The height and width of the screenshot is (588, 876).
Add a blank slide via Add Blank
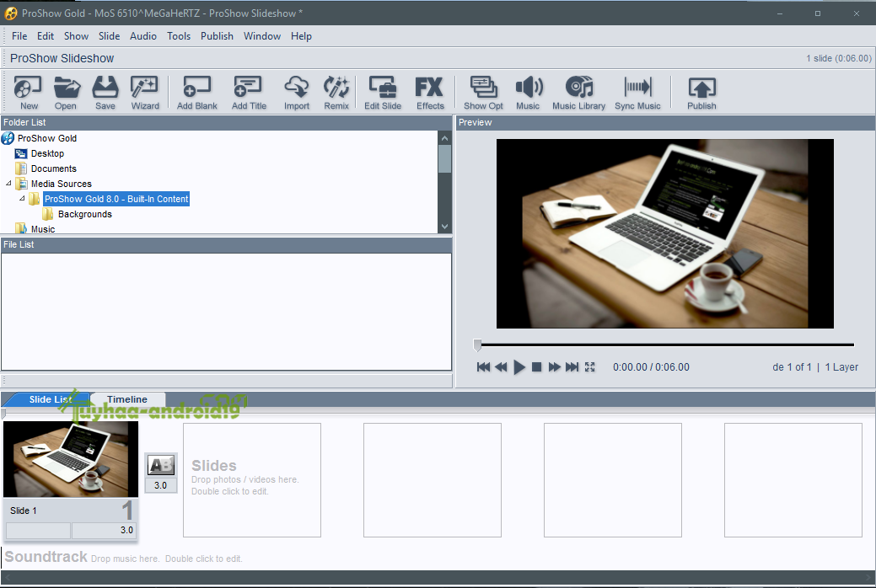pyautogui.click(x=196, y=93)
